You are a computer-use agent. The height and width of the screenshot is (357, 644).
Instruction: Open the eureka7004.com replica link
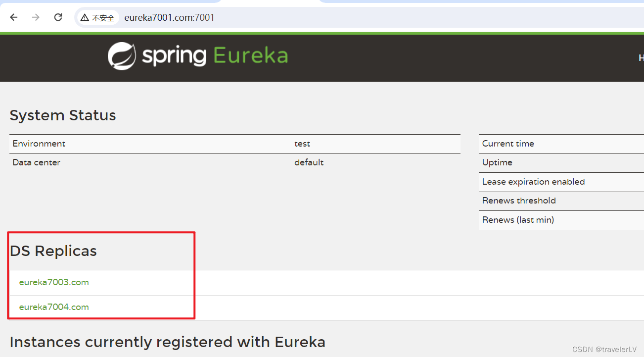tap(54, 307)
